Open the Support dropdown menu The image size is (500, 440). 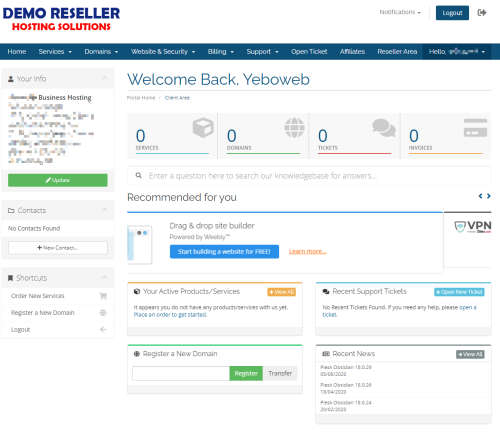(x=262, y=52)
